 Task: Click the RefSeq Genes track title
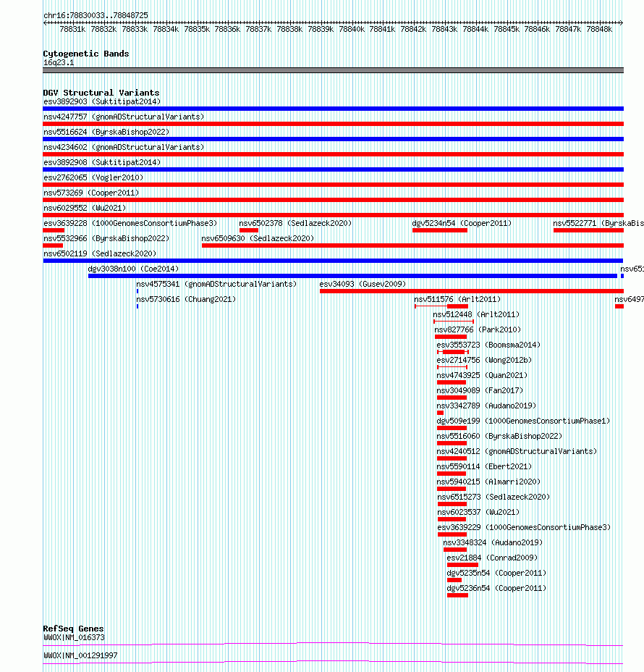73,629
